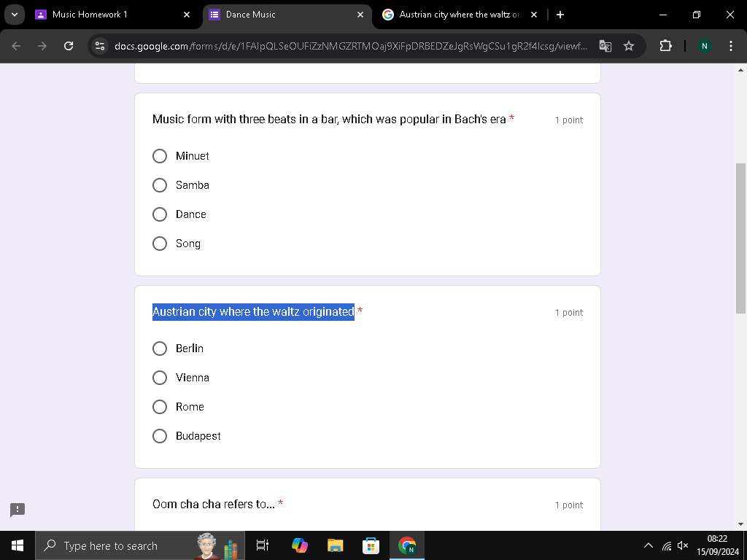Report a problem via feedback icon
Image resolution: width=747 pixels, height=560 pixels.
[x=18, y=510]
